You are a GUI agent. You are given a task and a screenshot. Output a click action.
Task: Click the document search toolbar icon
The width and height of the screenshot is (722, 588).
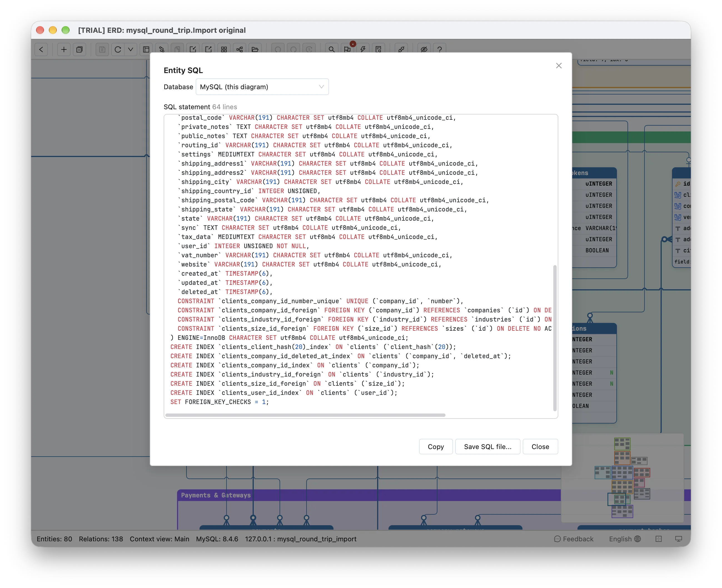(x=379, y=49)
